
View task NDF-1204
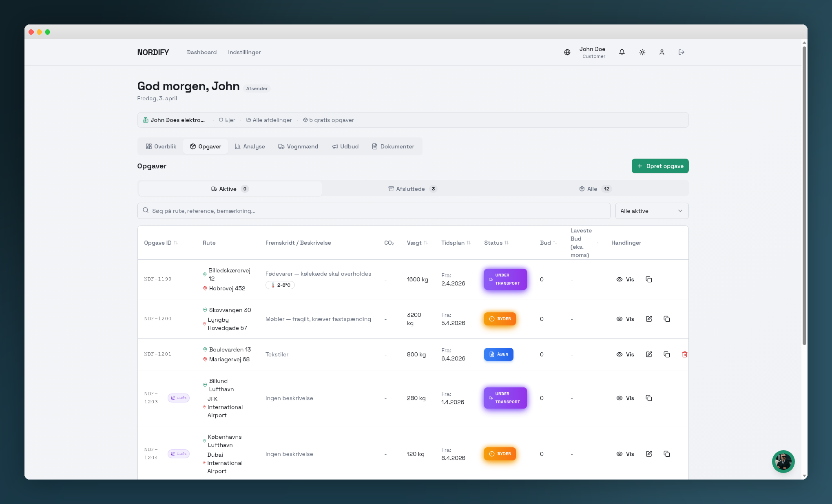625,454
